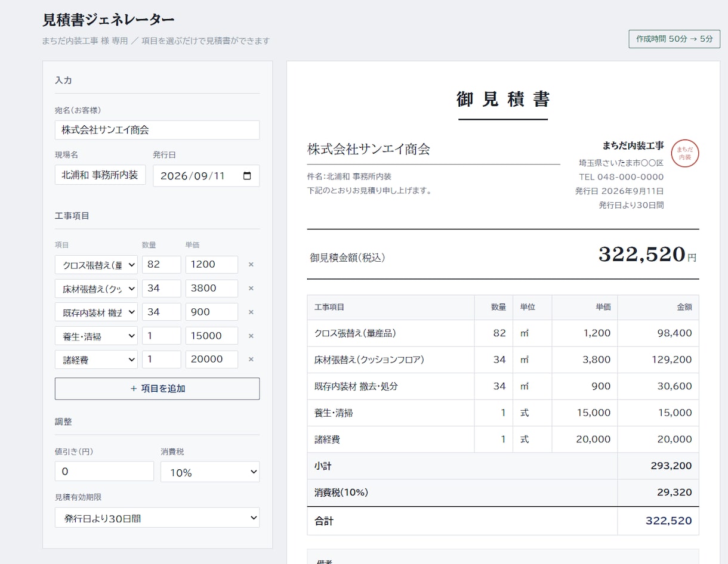Click 発行日 2026年9月11日 in preview
Screen dimensions: 728x564
pyautogui.click(x=619, y=191)
